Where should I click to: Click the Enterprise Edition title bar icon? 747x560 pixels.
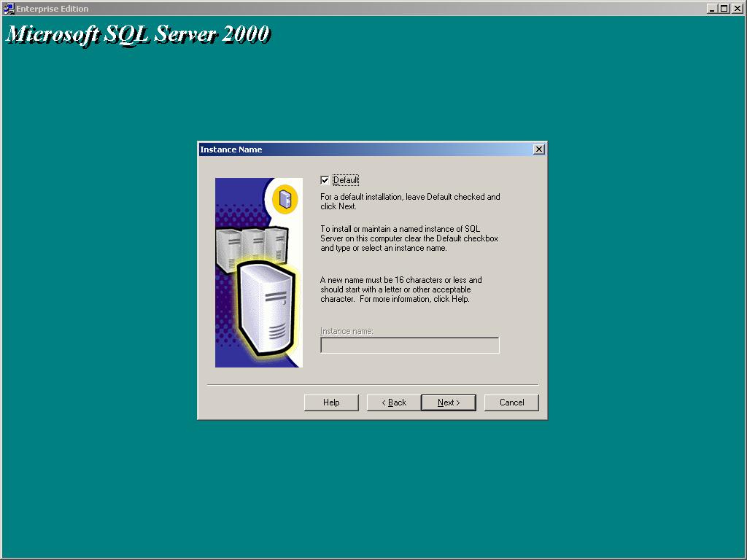click(9, 9)
